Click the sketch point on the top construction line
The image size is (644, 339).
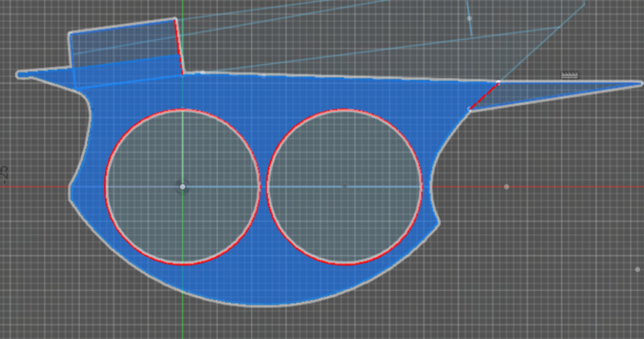coord(469,18)
